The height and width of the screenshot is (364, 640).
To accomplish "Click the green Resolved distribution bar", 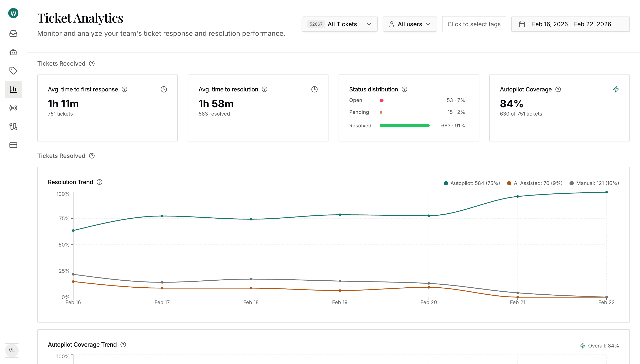I will [x=404, y=125].
